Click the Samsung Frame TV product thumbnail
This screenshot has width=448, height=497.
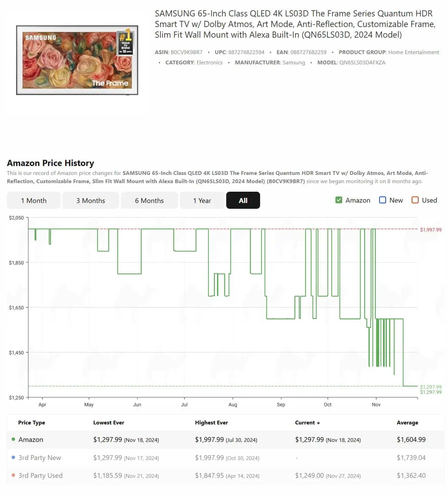point(77,60)
